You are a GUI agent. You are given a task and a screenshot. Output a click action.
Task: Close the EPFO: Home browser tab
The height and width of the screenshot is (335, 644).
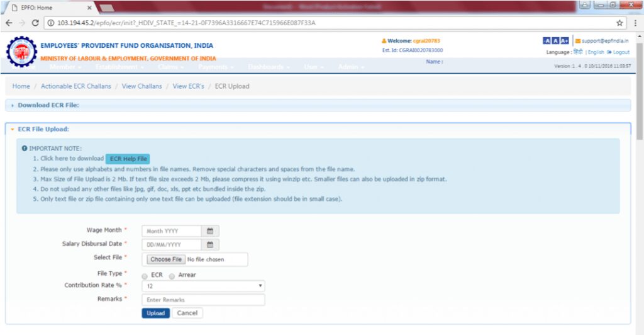tap(89, 8)
